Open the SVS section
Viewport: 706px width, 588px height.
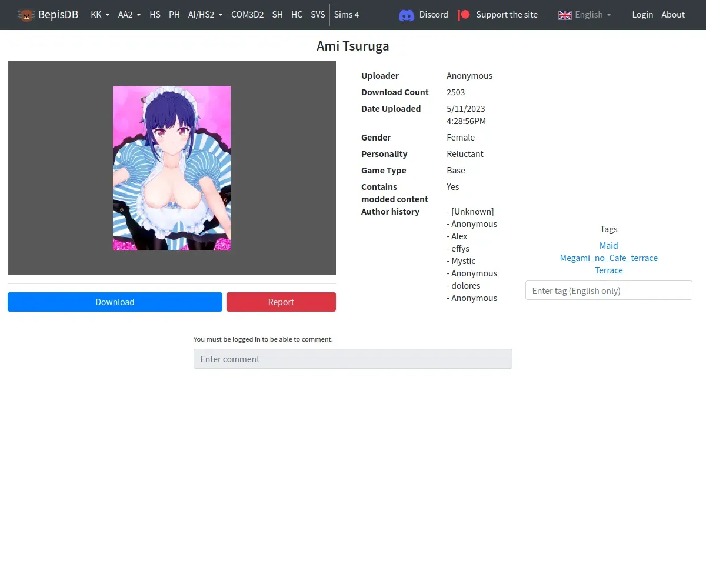318,15
